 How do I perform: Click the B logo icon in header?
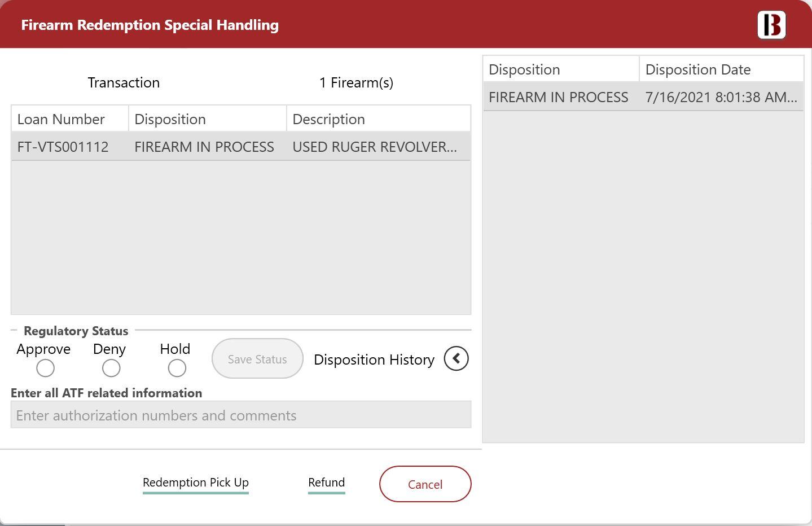click(771, 25)
